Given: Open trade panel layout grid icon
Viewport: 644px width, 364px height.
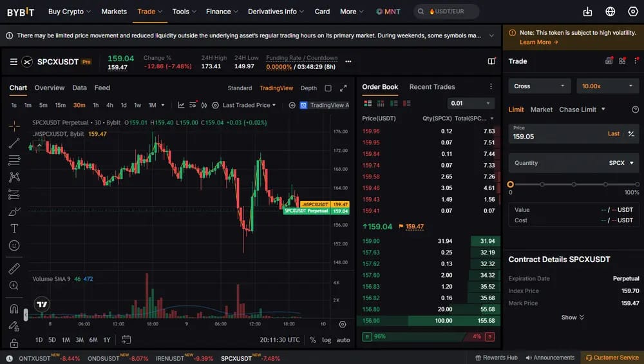Looking at the screenshot, I should click(622, 61).
